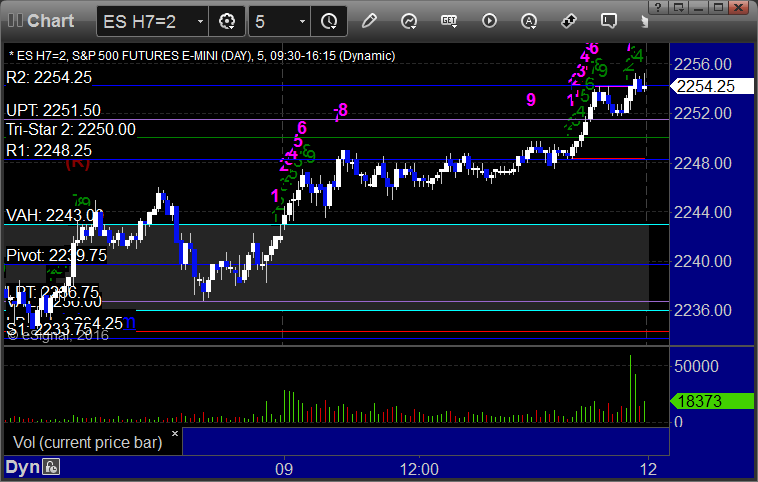Click the 2240.00 price axis label
Image resolution: width=758 pixels, height=482 pixels.
(x=702, y=261)
